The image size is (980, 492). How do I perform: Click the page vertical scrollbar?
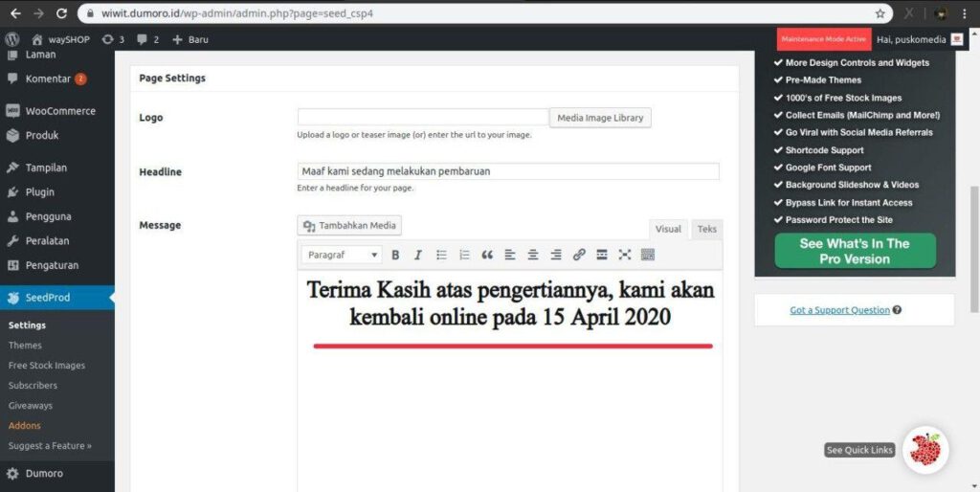973,250
